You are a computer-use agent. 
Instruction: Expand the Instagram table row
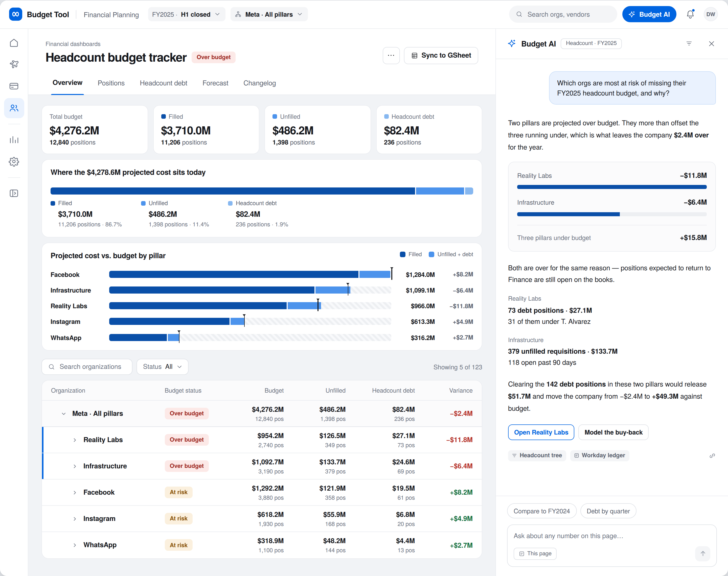75,519
